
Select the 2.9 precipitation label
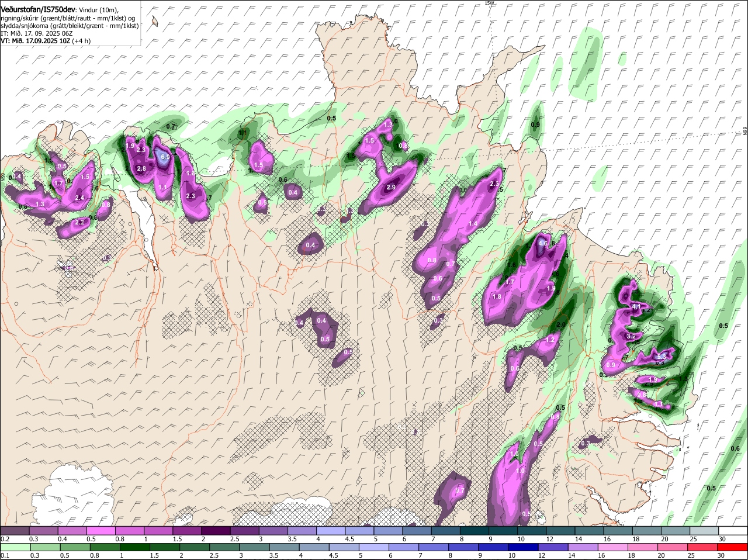click(x=392, y=187)
